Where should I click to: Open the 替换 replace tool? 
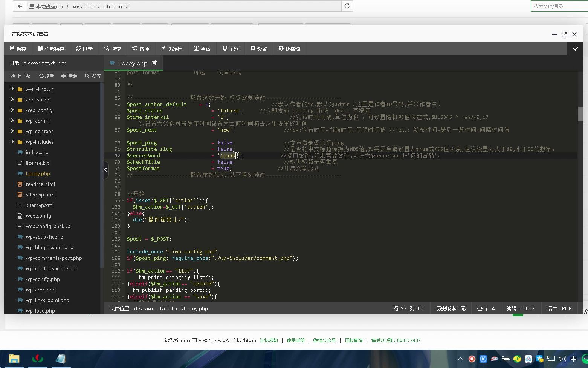(141, 49)
